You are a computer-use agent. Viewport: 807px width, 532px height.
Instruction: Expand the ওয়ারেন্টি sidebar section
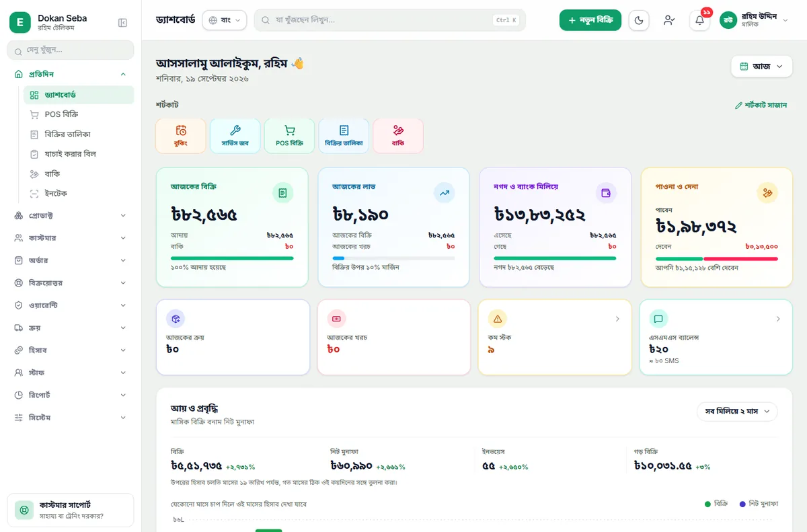[x=71, y=305]
